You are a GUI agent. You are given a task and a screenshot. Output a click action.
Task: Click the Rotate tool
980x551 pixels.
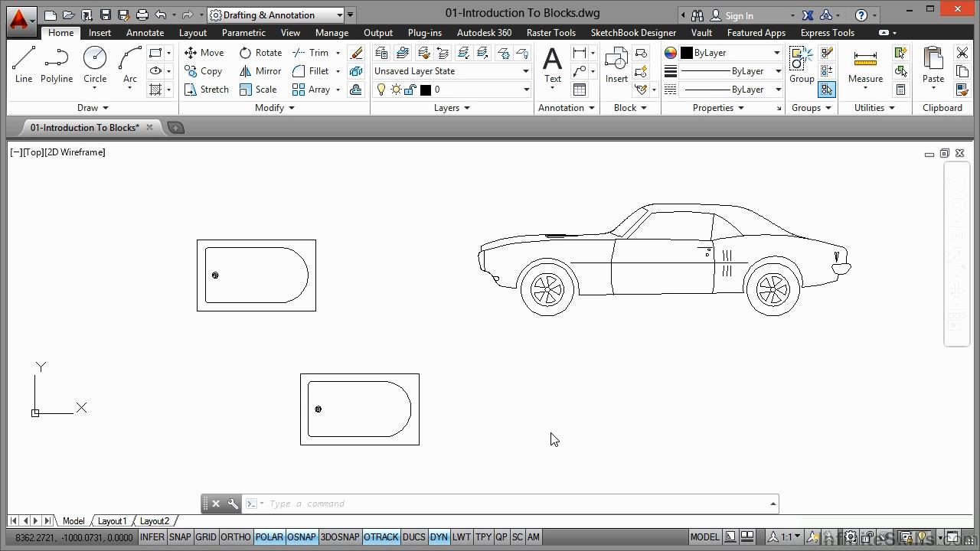[x=260, y=53]
